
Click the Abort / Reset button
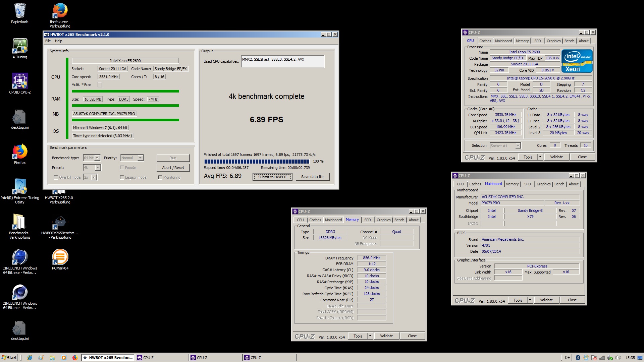(x=173, y=168)
